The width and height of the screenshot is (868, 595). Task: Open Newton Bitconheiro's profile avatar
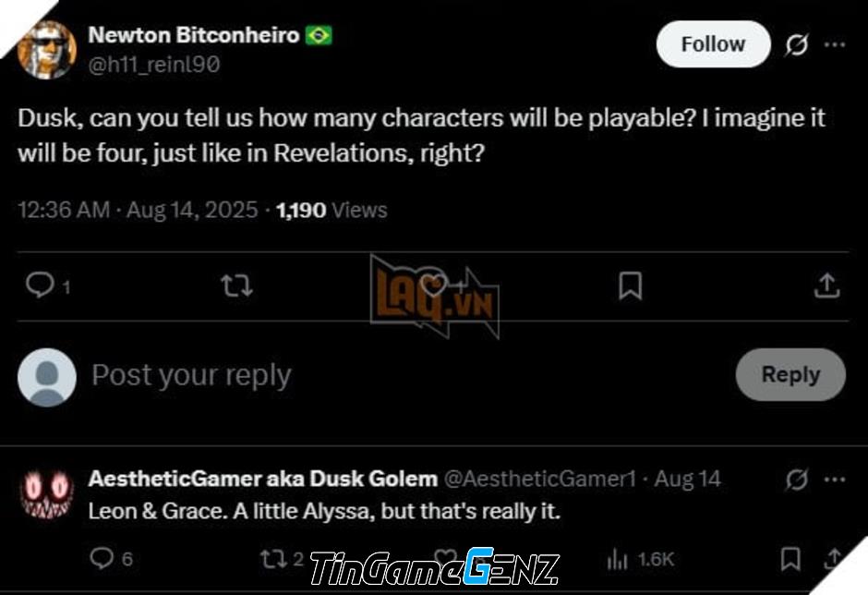point(46,50)
